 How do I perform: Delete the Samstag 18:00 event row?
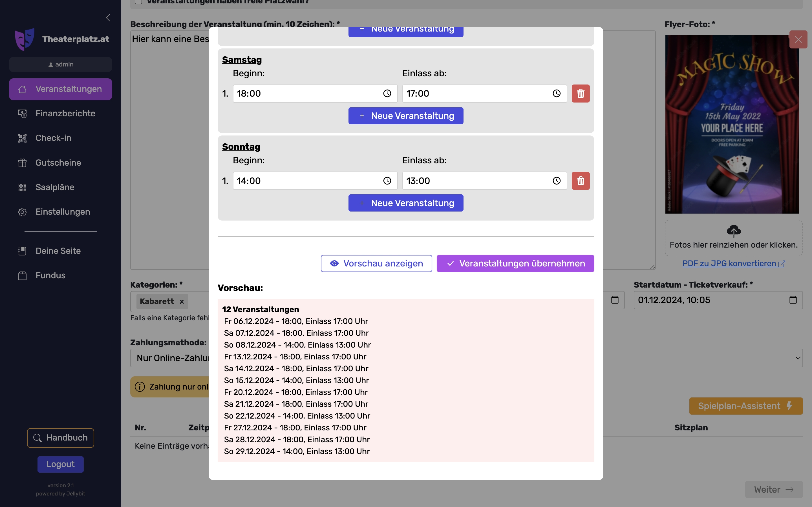[x=581, y=94]
